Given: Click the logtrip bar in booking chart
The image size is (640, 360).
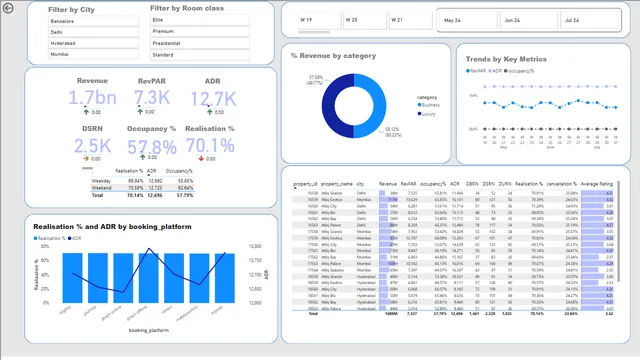Looking at the screenshot, I should tap(72, 278).
